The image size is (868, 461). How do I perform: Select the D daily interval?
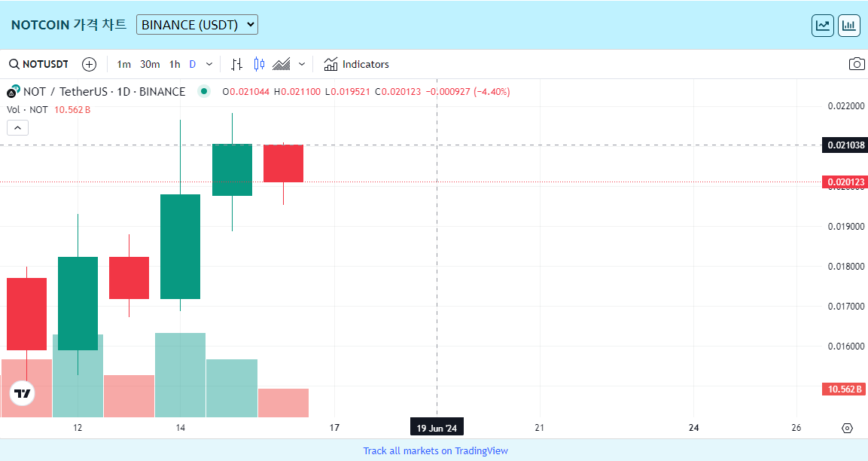click(193, 64)
